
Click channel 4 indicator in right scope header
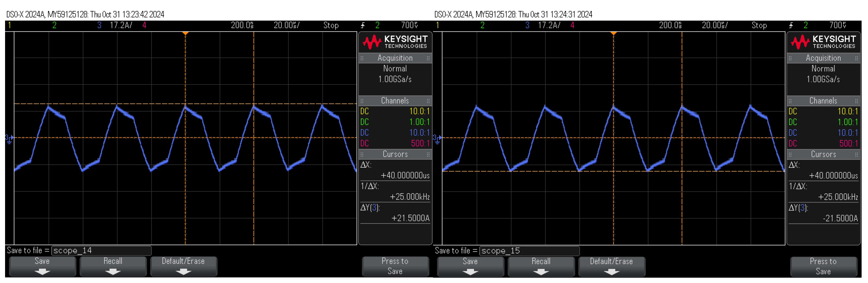coord(572,25)
